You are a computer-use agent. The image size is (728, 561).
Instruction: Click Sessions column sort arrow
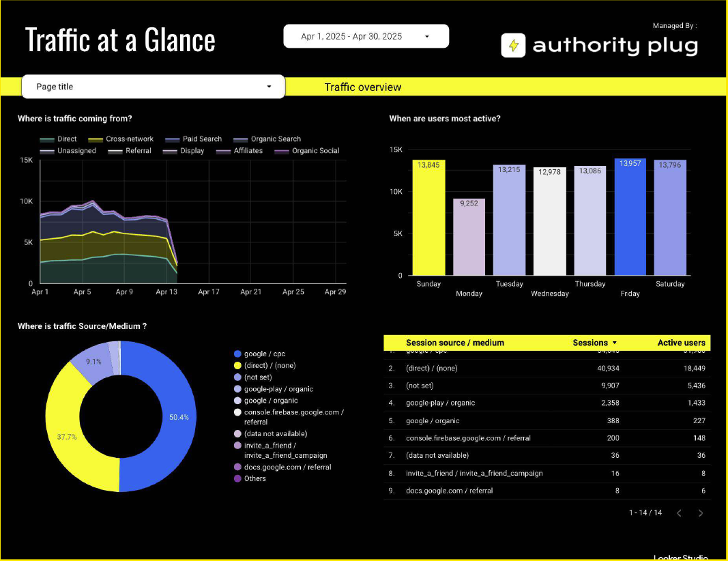coord(615,343)
